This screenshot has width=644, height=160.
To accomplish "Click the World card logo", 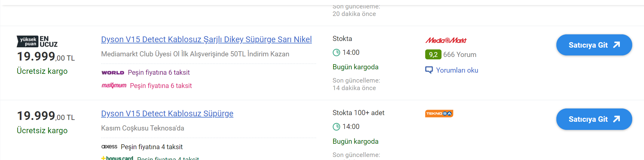I will (113, 73).
